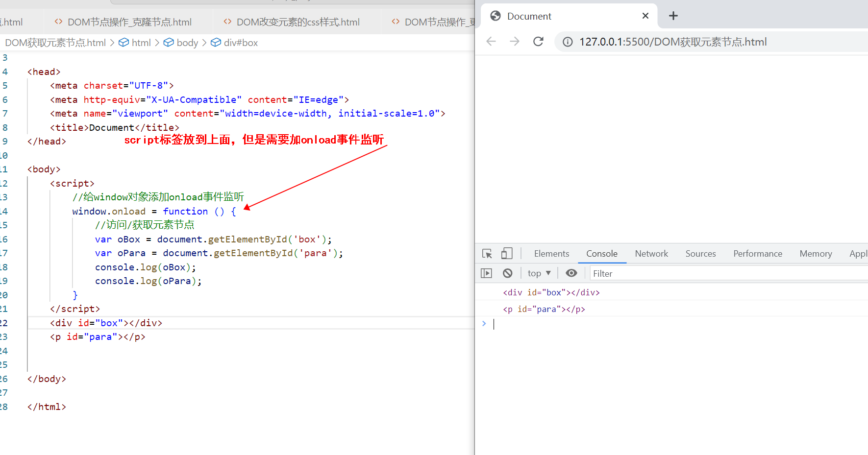Open the Network DevTools tab
868x455 pixels.
click(651, 254)
